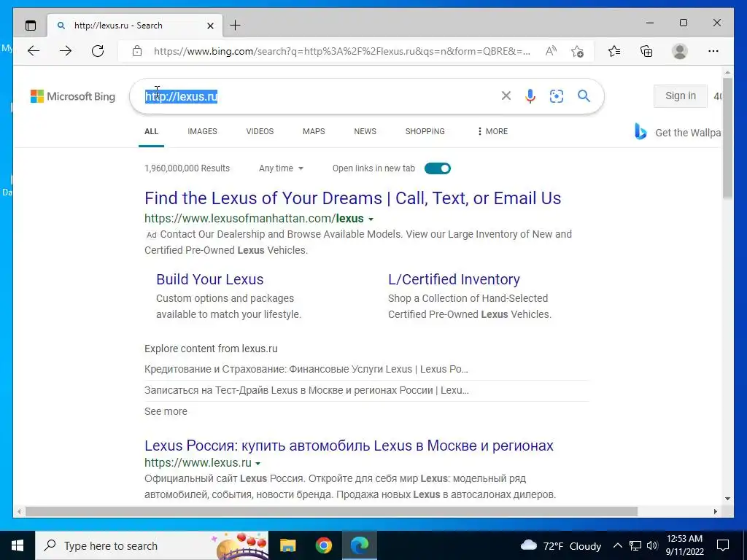Open the Favorites list icon
747x560 pixels.
click(614, 51)
